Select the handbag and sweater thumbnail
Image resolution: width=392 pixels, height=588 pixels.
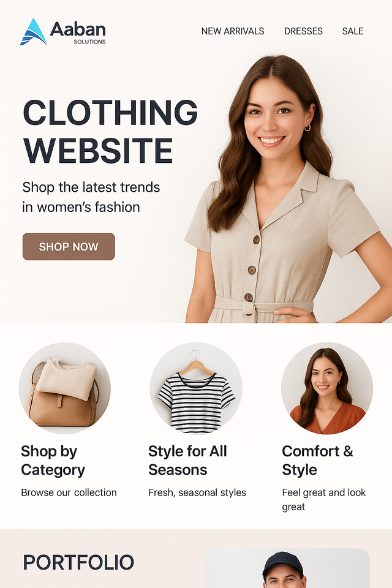pyautogui.click(x=64, y=388)
